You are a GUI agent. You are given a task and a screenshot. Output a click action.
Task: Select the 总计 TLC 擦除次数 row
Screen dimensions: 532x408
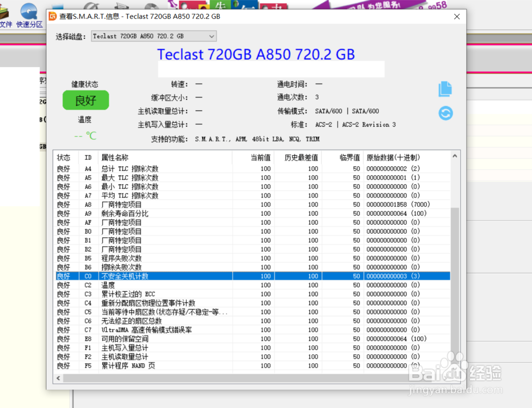[253, 169]
